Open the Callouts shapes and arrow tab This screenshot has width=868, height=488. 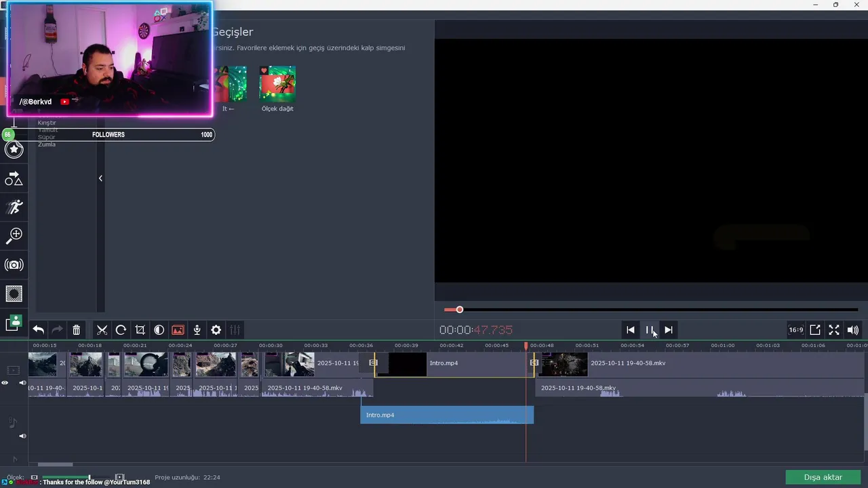coord(14,179)
